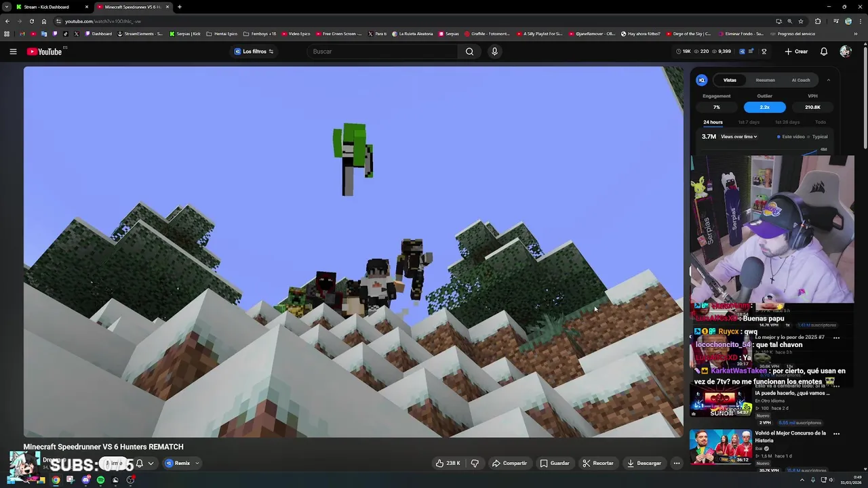Like the video with thumbs up
868x488 pixels.
point(448,463)
